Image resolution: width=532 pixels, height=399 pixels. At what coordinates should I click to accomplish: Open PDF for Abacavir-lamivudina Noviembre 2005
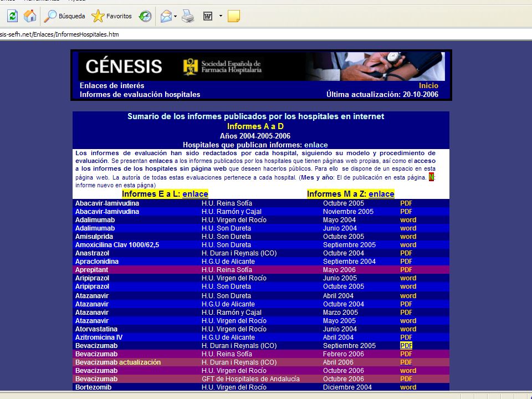(x=406, y=211)
